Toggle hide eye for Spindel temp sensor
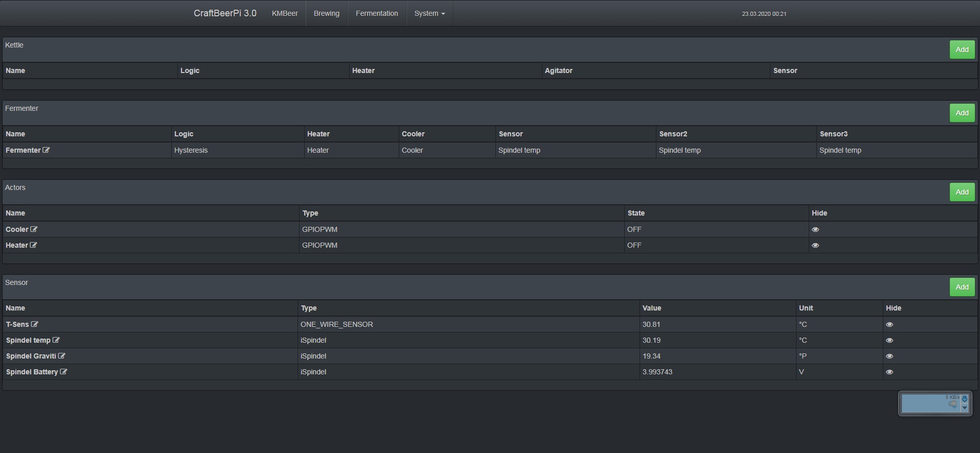Image resolution: width=980 pixels, height=453 pixels. tap(890, 340)
